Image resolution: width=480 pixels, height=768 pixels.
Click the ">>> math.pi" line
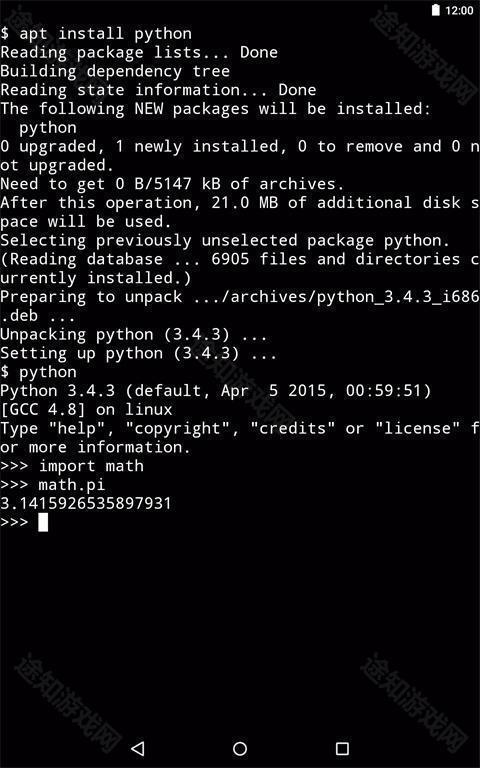(x=52, y=485)
